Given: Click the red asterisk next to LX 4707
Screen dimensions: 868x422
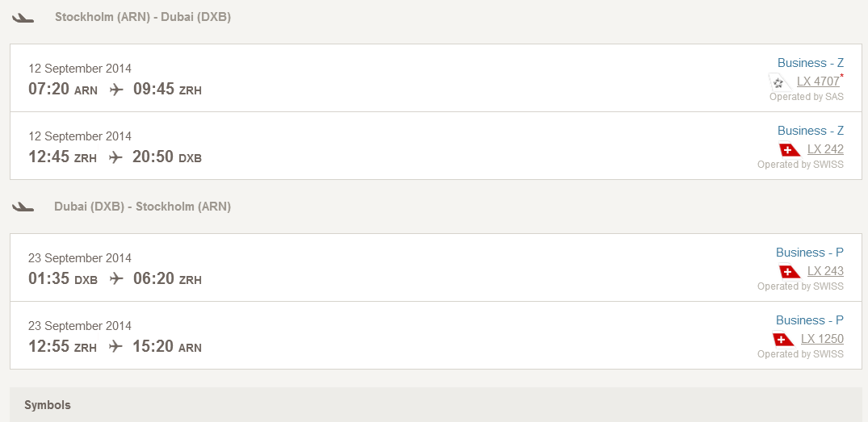Looking at the screenshot, I should click(x=842, y=75).
